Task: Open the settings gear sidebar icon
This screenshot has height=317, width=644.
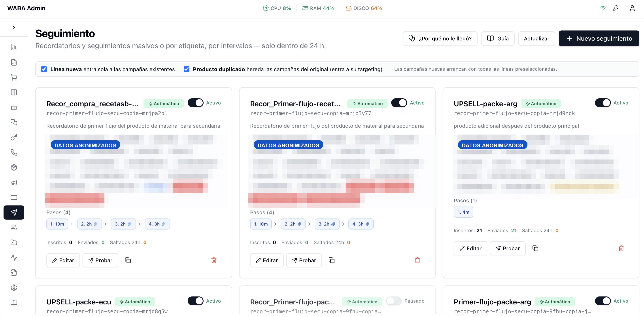Action: pyautogui.click(x=14, y=287)
